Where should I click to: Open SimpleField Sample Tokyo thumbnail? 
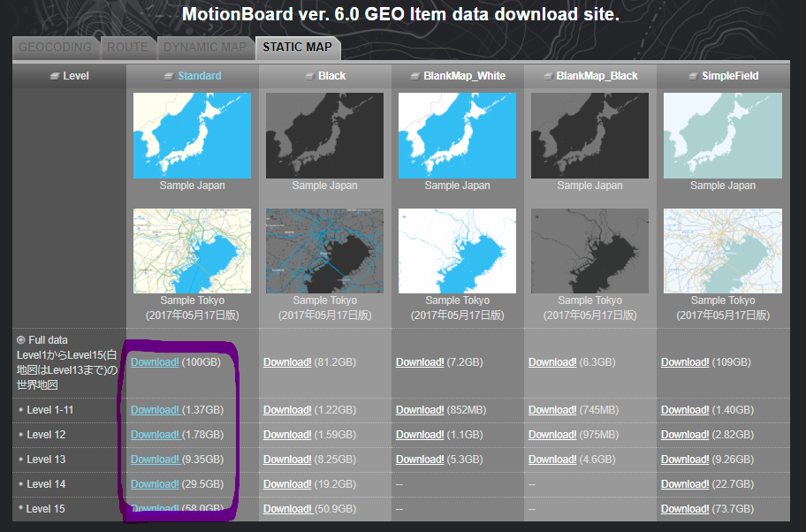tap(723, 251)
